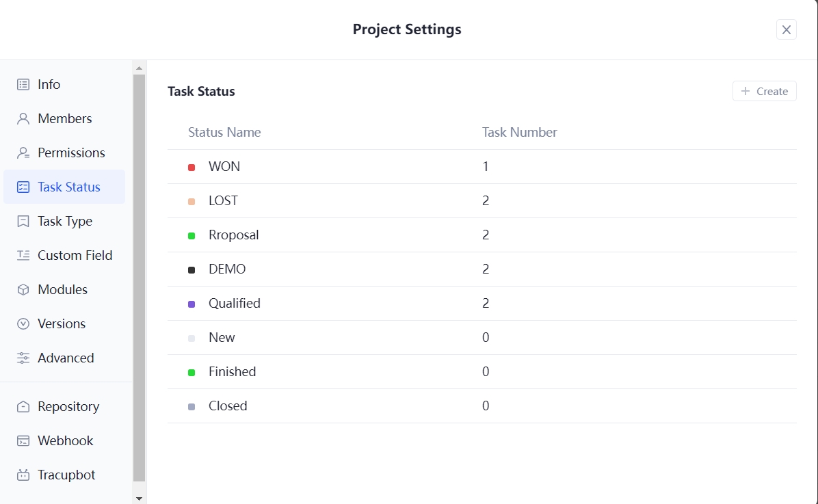Select the DEMO status row

[226, 269]
